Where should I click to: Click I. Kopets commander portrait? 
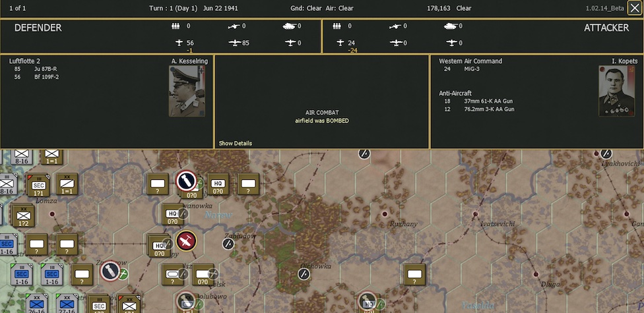point(616,91)
